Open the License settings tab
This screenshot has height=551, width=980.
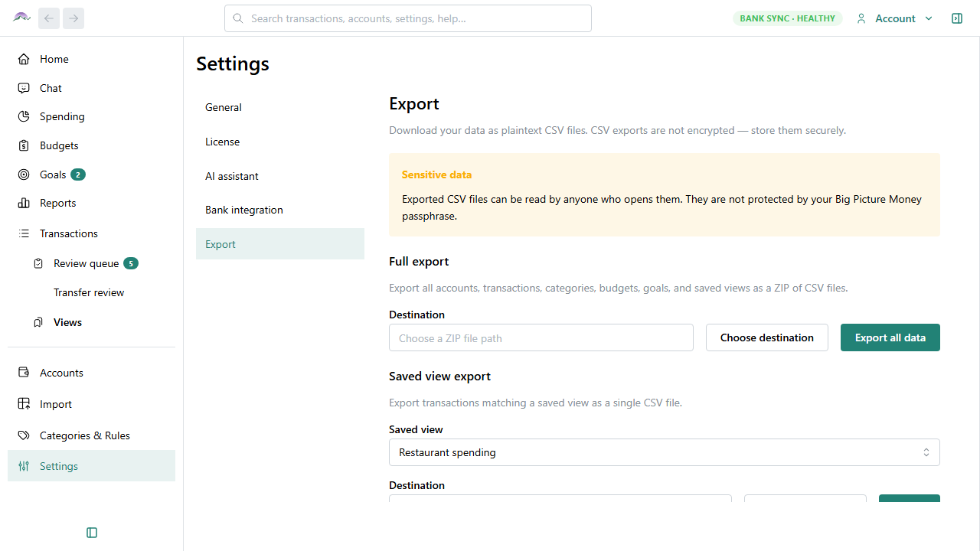pyautogui.click(x=280, y=142)
